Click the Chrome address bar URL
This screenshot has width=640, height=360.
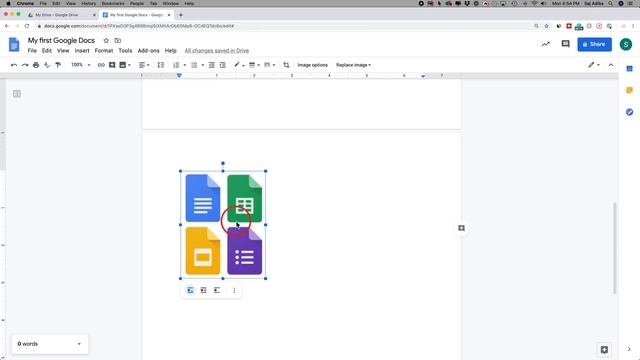tap(139, 26)
